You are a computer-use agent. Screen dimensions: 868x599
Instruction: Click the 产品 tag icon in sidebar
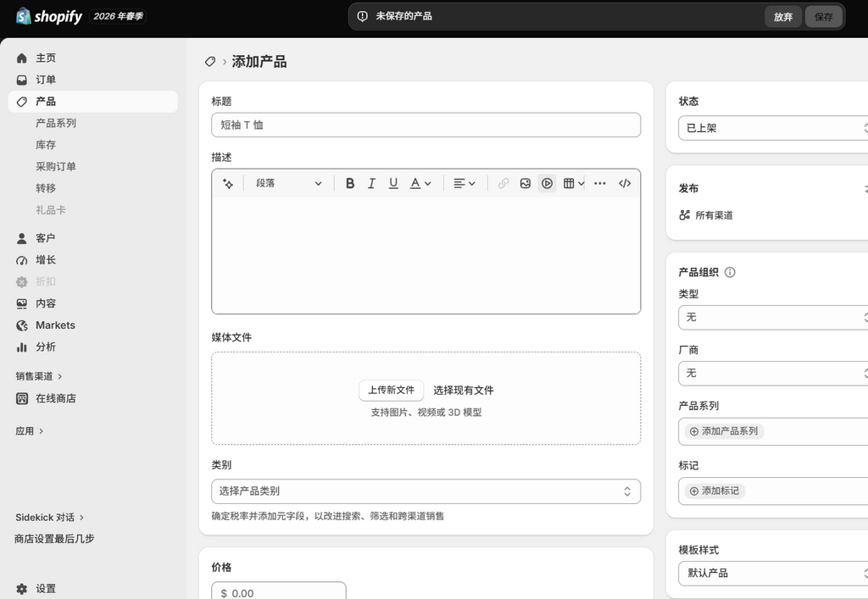click(21, 102)
